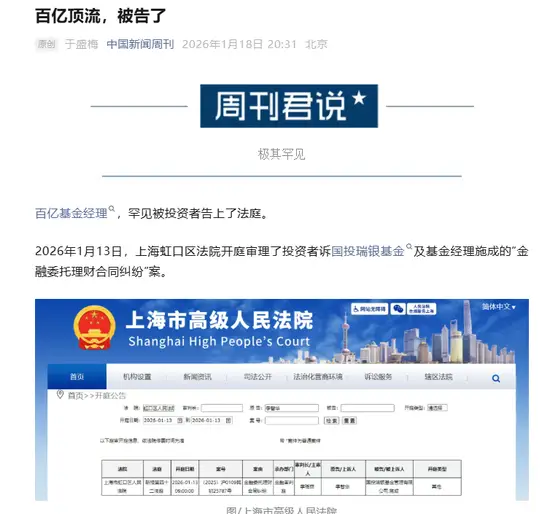Select 新闻资讯 in court navigation bar
The width and height of the screenshot is (550, 514).
(197, 377)
